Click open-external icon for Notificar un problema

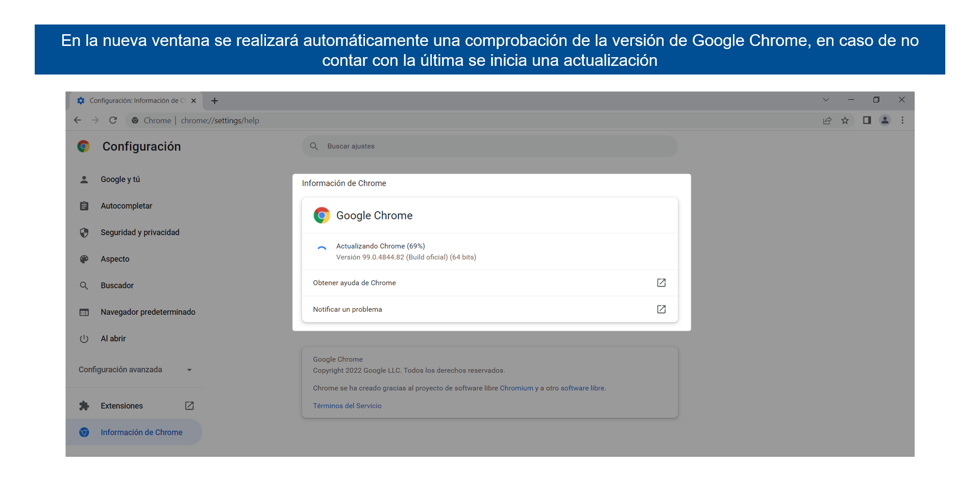tap(661, 309)
